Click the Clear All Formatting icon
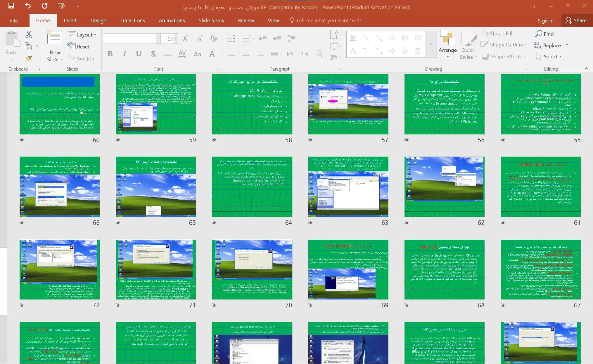Image resolution: width=593 pixels, height=364 pixels. 214,38
